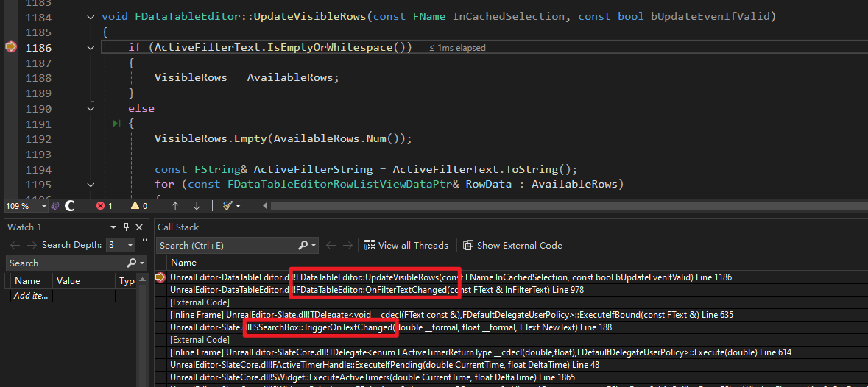
Task: Click the breakpoint marker on line 1186
Action: [x=11, y=48]
